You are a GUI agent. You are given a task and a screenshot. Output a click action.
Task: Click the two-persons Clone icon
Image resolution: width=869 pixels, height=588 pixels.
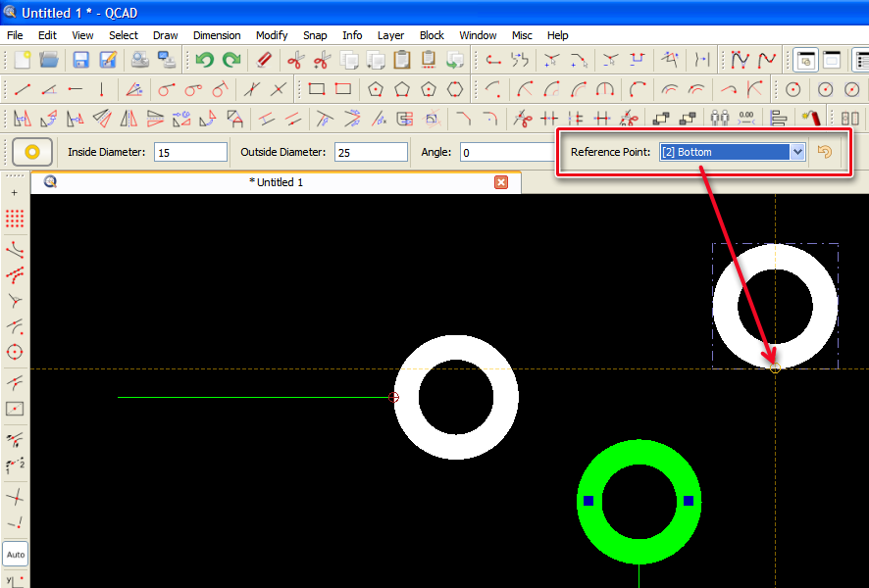click(719, 119)
